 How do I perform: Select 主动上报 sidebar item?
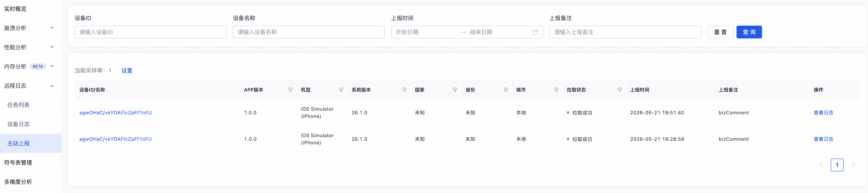point(30,144)
